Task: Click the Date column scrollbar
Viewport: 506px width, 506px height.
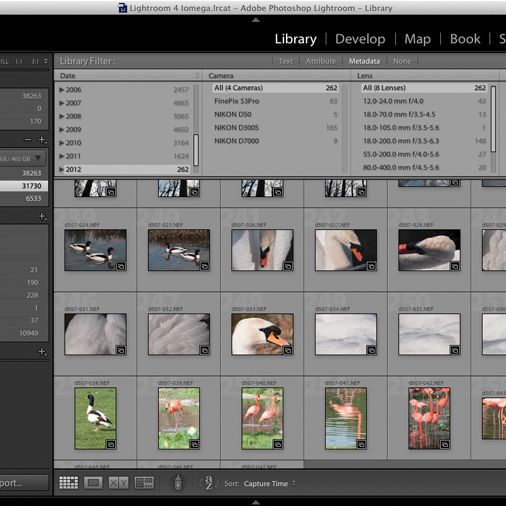Action: (196, 150)
